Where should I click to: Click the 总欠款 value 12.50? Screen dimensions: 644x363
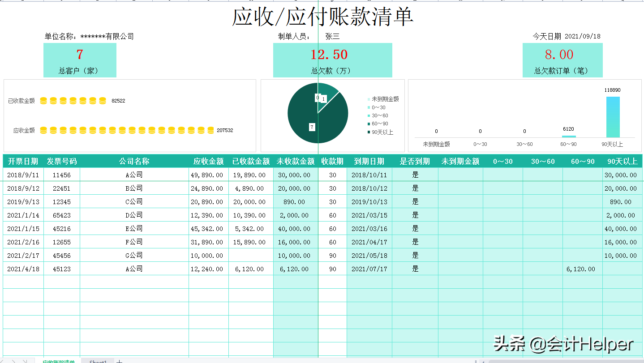pos(329,55)
